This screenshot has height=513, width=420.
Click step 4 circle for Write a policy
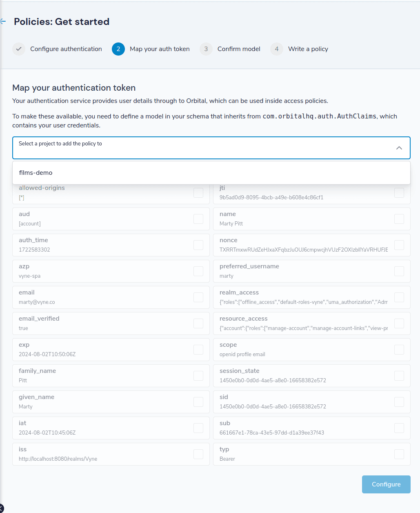pos(277,49)
